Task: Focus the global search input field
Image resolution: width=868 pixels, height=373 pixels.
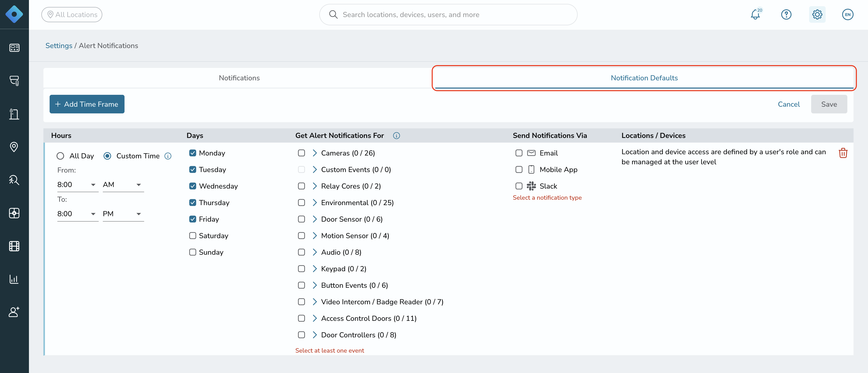Action: click(448, 14)
